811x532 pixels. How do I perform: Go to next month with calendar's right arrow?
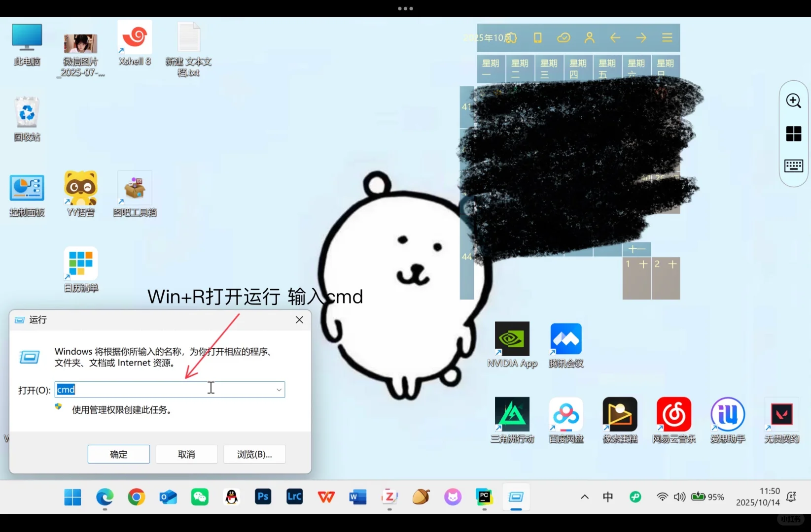coord(641,37)
